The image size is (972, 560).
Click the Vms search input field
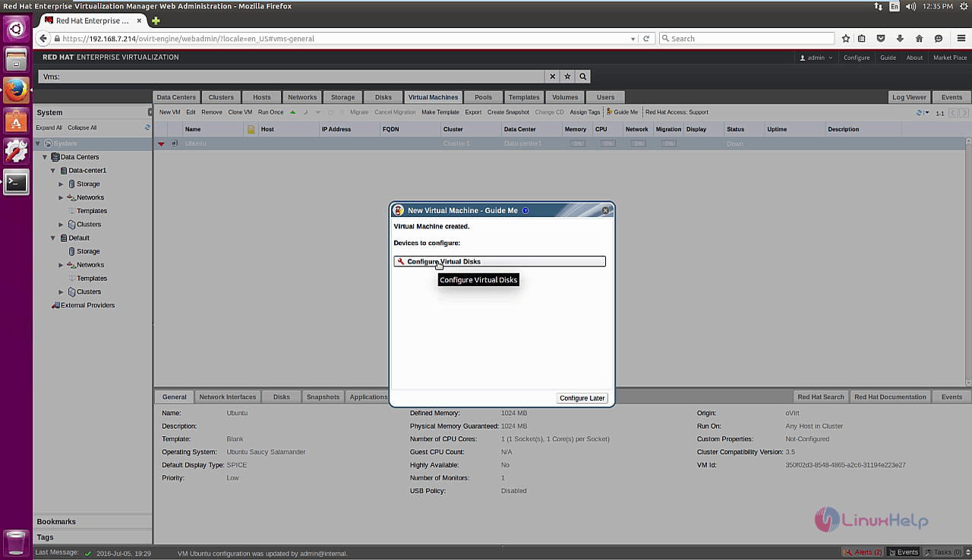pos(292,77)
